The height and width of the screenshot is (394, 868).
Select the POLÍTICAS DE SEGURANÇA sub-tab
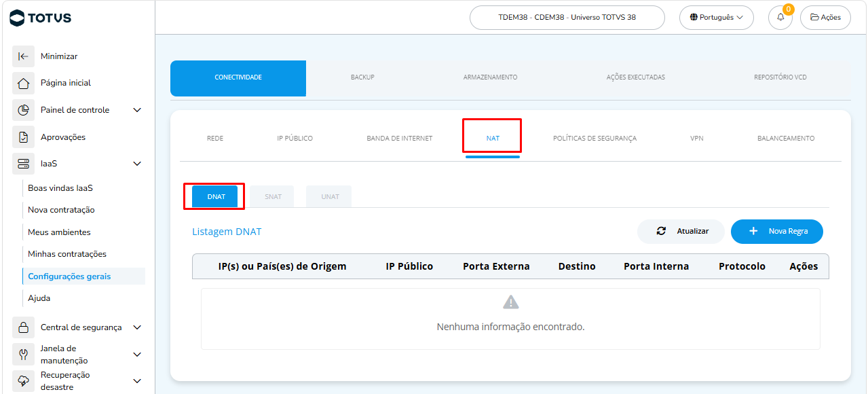pyautogui.click(x=595, y=139)
